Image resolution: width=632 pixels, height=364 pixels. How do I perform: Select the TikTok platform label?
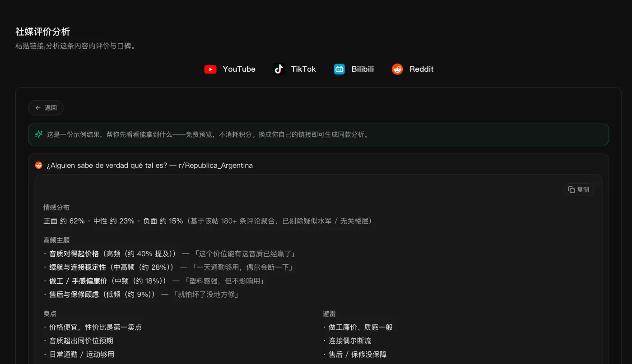point(303,69)
